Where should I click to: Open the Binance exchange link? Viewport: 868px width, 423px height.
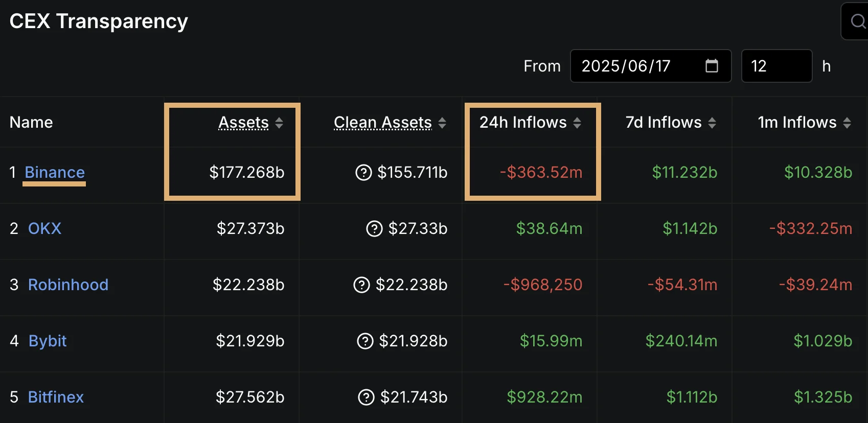coord(55,173)
